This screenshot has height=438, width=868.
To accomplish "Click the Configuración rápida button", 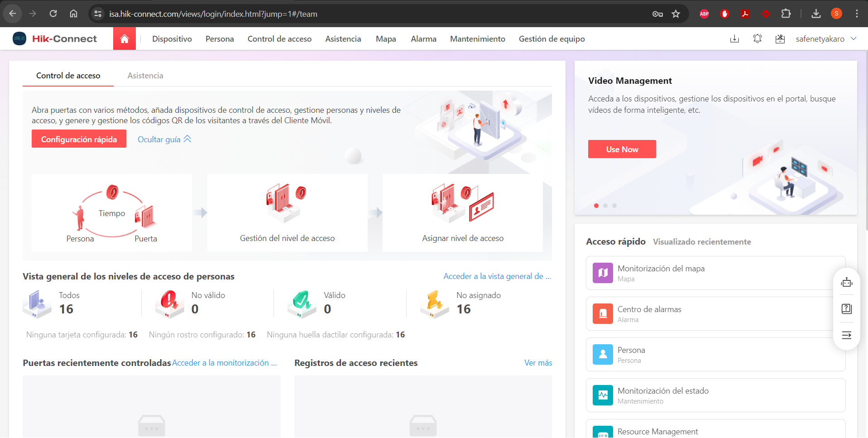I will click(79, 139).
